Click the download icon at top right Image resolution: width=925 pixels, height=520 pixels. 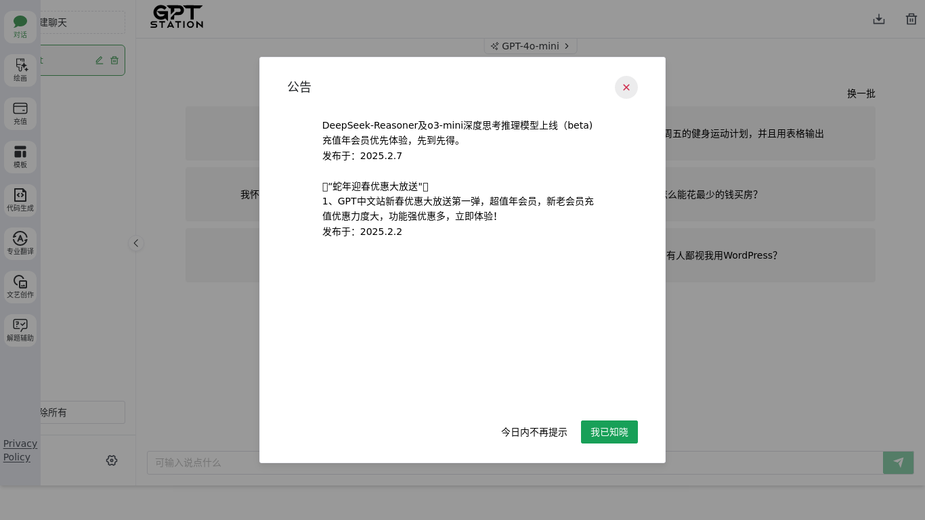[879, 19]
